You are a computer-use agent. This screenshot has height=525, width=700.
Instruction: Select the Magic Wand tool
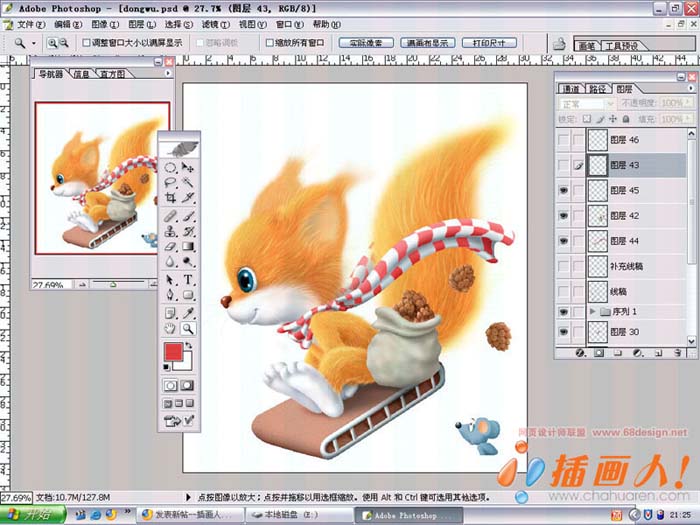[188, 183]
